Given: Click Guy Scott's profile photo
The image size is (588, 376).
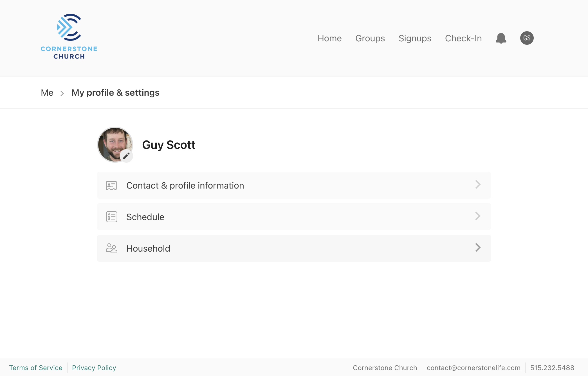Looking at the screenshot, I should pyautogui.click(x=115, y=145).
